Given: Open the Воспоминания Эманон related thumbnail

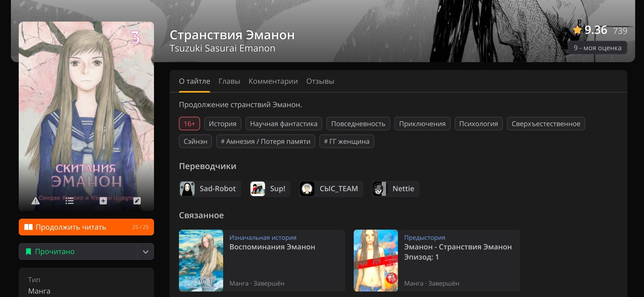Looking at the screenshot, I should (201, 260).
